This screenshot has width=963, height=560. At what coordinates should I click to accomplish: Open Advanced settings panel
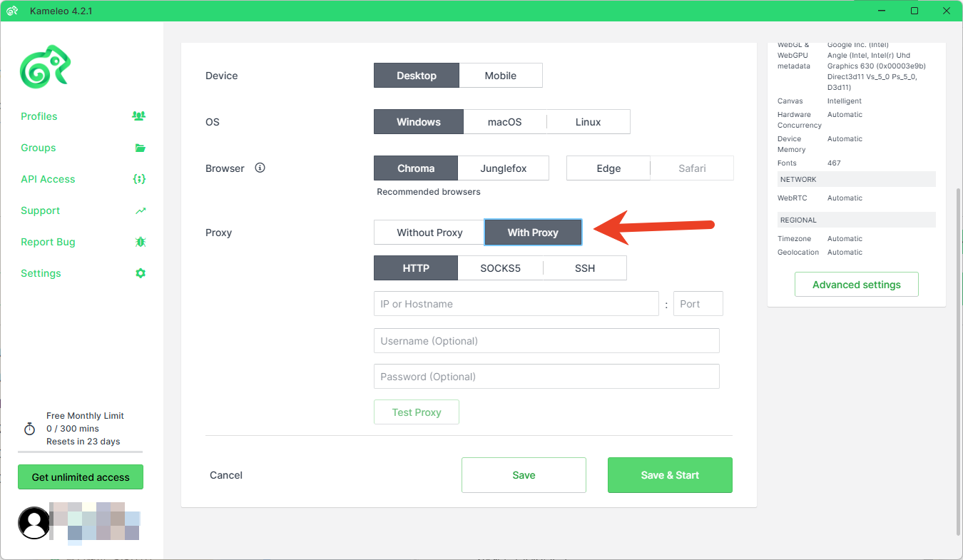(856, 285)
